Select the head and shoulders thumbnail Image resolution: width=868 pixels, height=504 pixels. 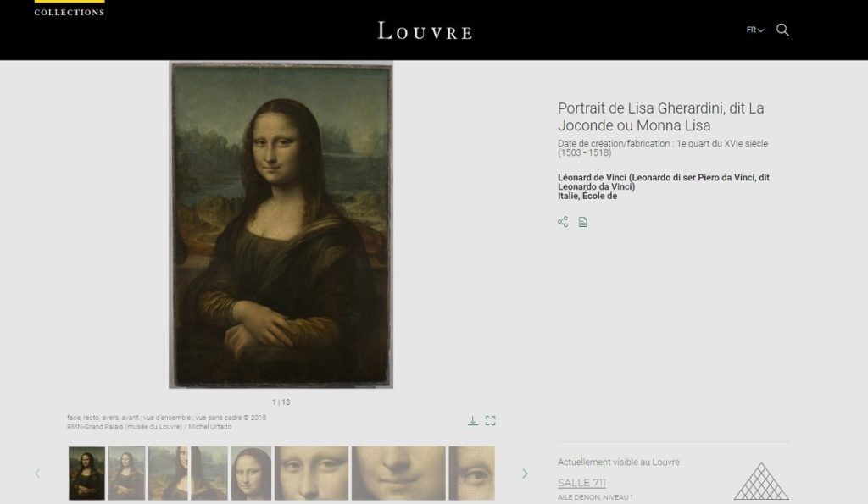pos(251,474)
